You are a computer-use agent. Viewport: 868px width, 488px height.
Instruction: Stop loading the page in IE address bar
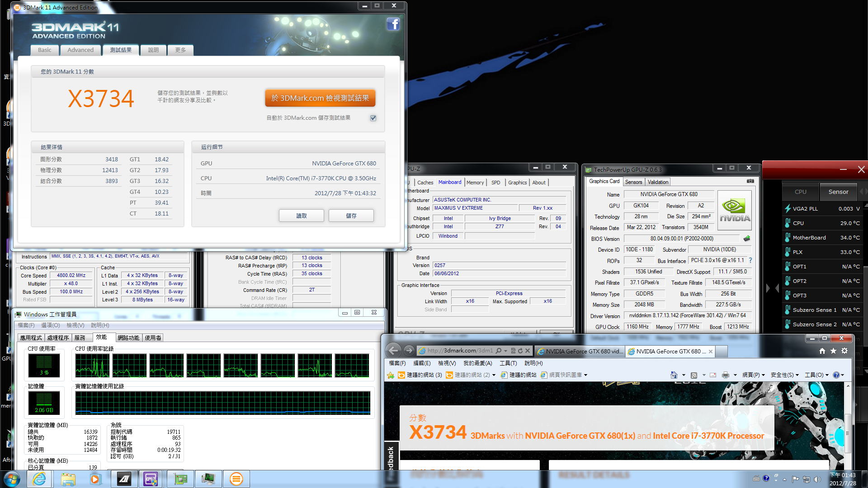pos(528,351)
